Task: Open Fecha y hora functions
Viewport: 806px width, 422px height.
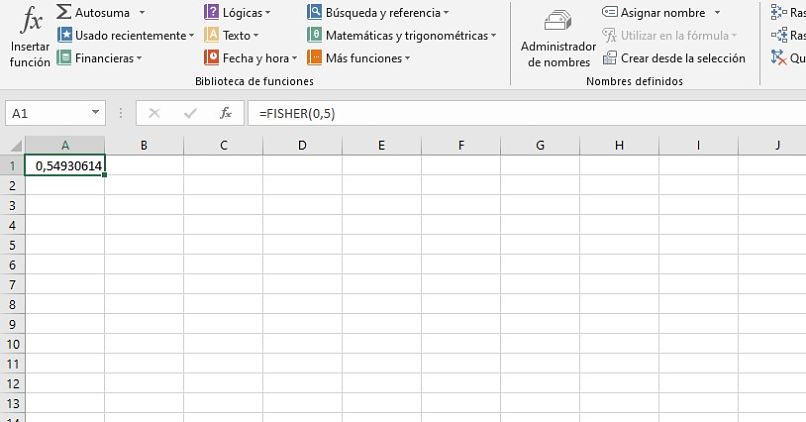Action: [x=251, y=58]
